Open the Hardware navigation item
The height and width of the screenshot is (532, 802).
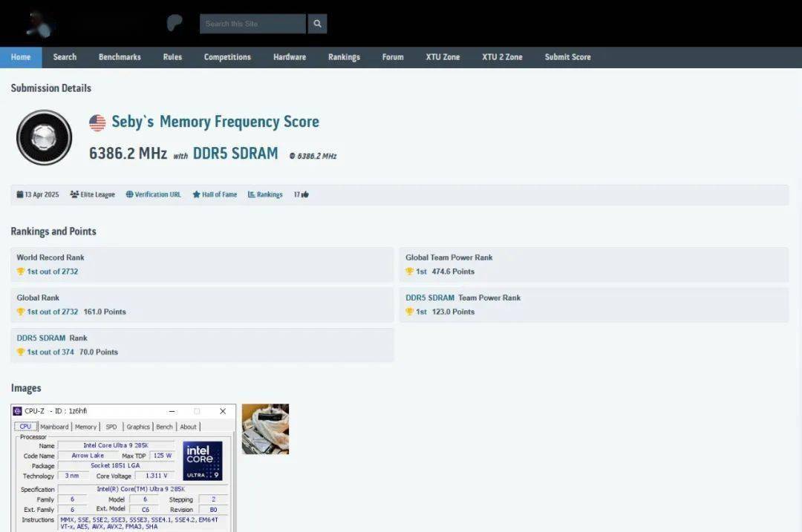pyautogui.click(x=290, y=57)
